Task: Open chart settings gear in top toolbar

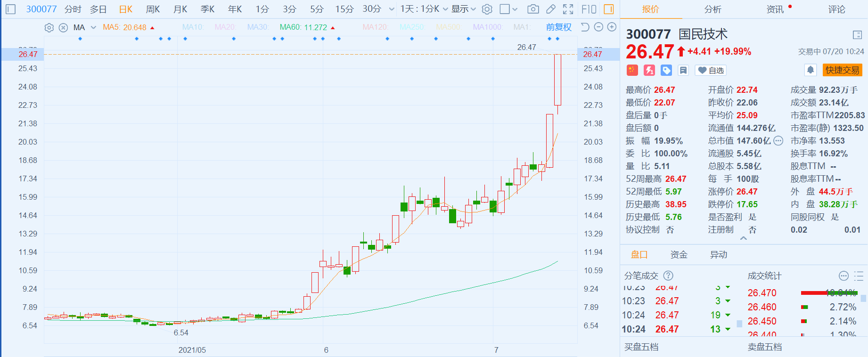Action: pyautogui.click(x=487, y=9)
